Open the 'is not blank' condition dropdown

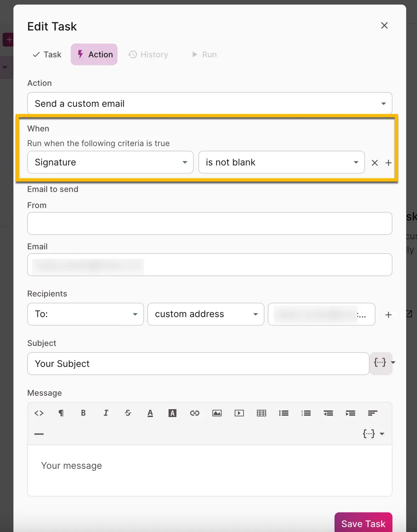(281, 162)
